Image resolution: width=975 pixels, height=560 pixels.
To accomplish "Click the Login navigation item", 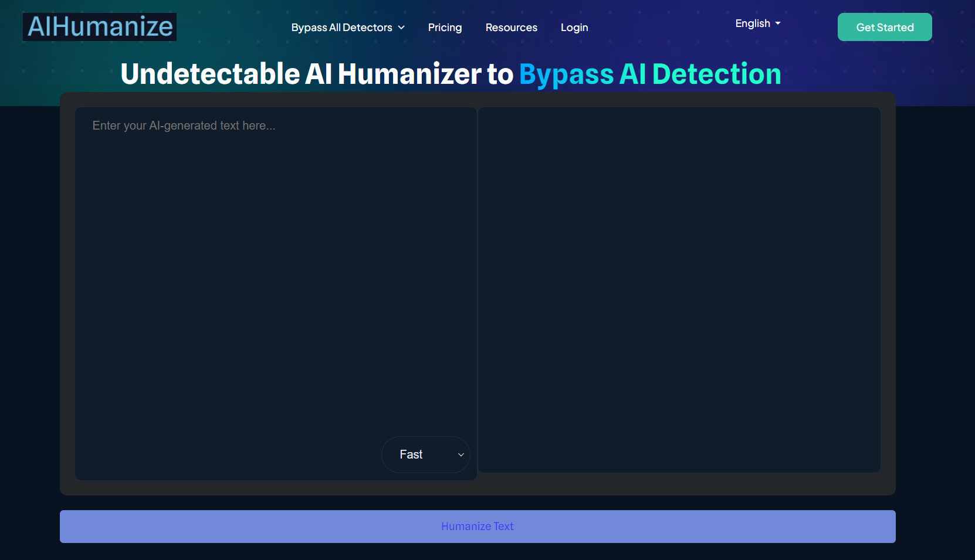I will coord(574,27).
